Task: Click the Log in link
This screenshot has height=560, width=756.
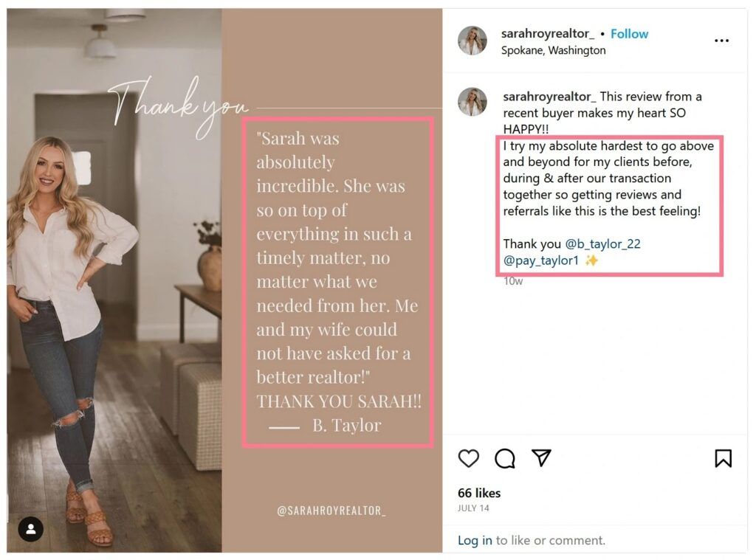Action: pyautogui.click(x=475, y=540)
